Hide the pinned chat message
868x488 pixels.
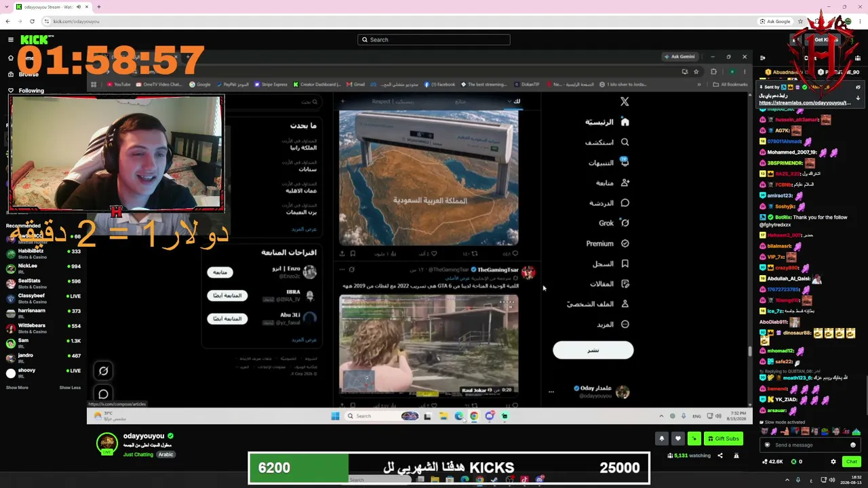coord(858,87)
